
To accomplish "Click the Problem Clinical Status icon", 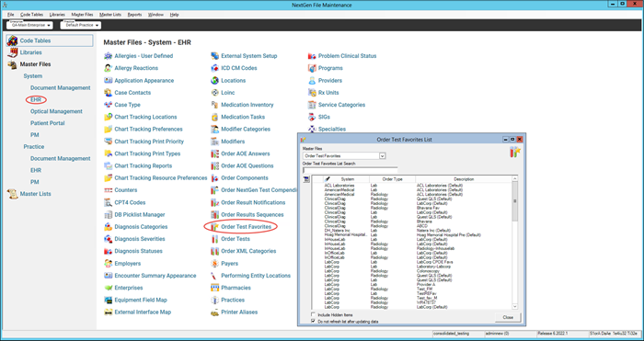I will [312, 56].
